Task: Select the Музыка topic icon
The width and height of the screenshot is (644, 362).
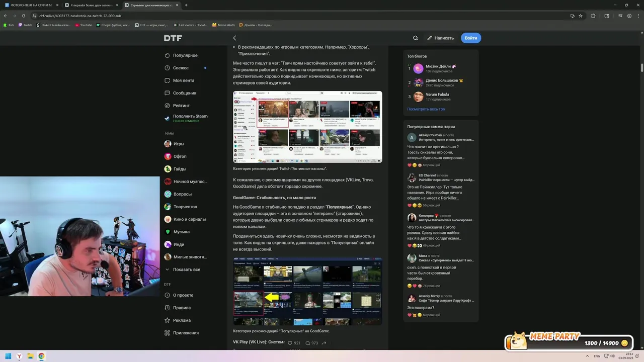Action: point(168,232)
